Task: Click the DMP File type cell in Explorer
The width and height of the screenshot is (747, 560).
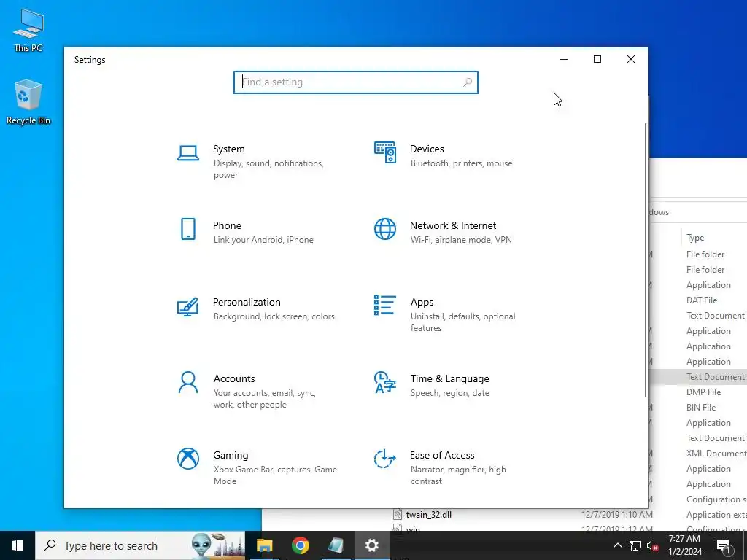Action: [x=703, y=392]
